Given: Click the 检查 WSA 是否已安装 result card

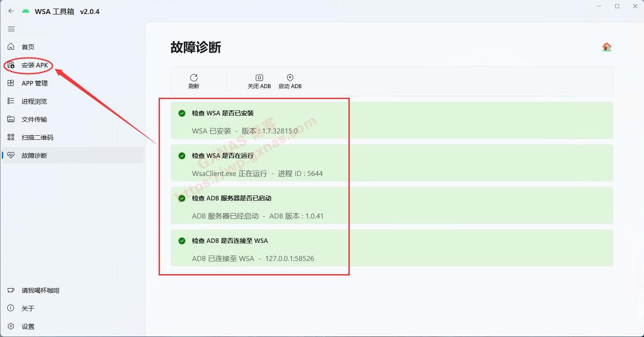Looking at the screenshot, I should click(x=391, y=120).
